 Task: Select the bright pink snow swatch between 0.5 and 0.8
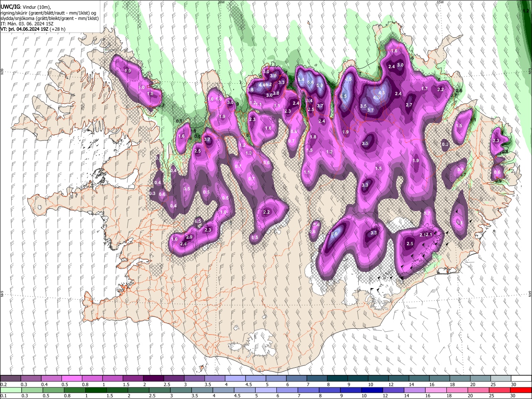point(71,379)
